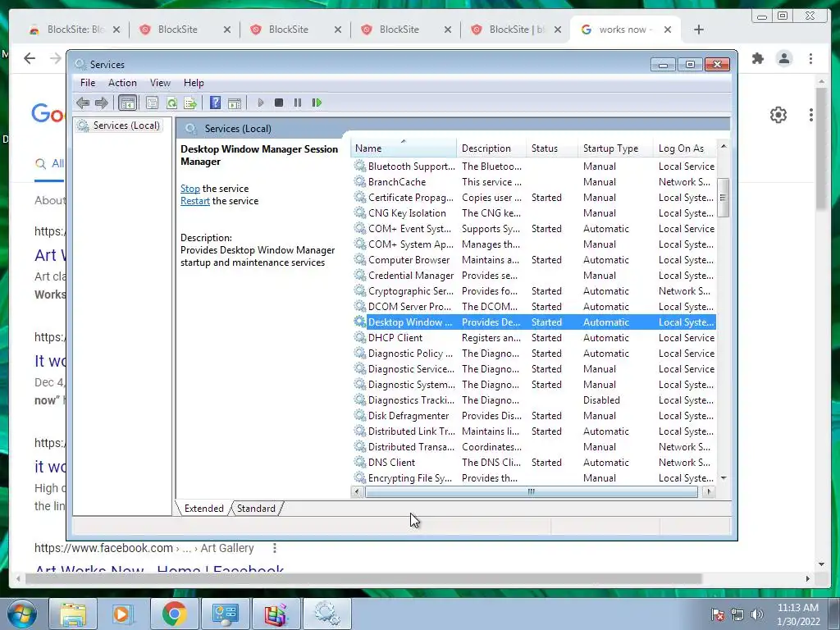Select the Bluetooth Support service row

(534, 167)
